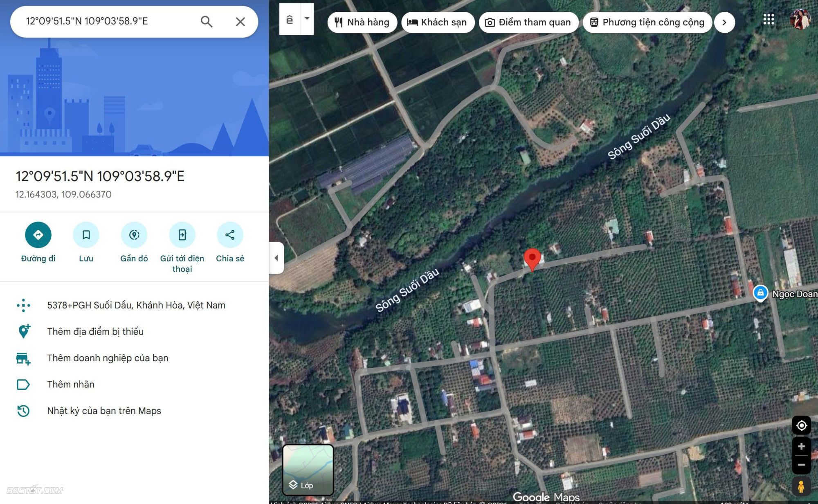Zoom in with the plus button
The height and width of the screenshot is (504, 818).
pos(801,446)
